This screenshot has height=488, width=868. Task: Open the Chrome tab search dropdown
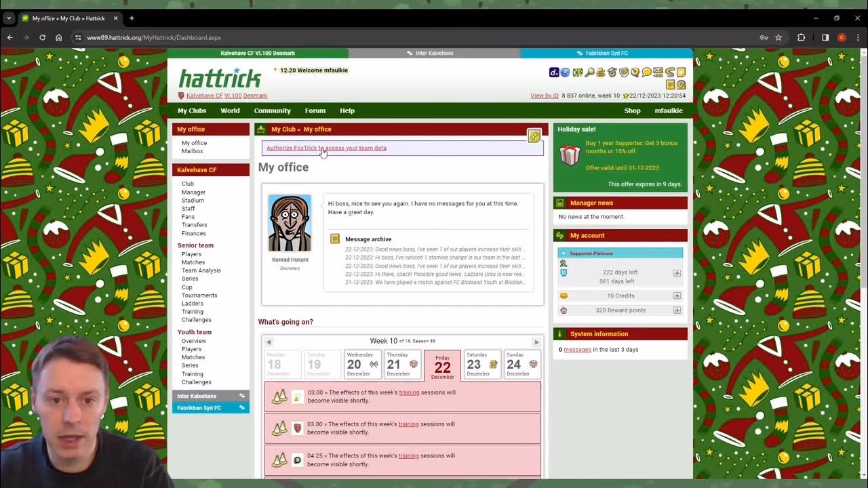(x=9, y=18)
